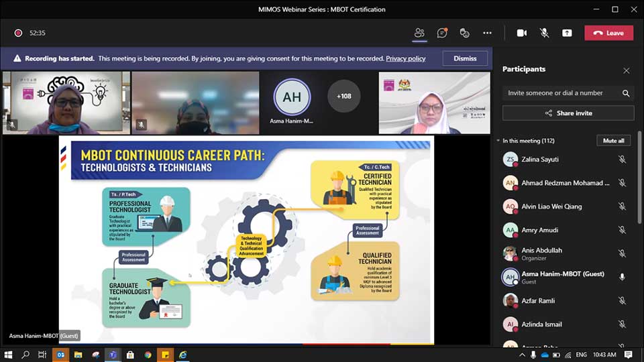Click the Mute all button
Screen dimensions: 644x362
[613, 141]
